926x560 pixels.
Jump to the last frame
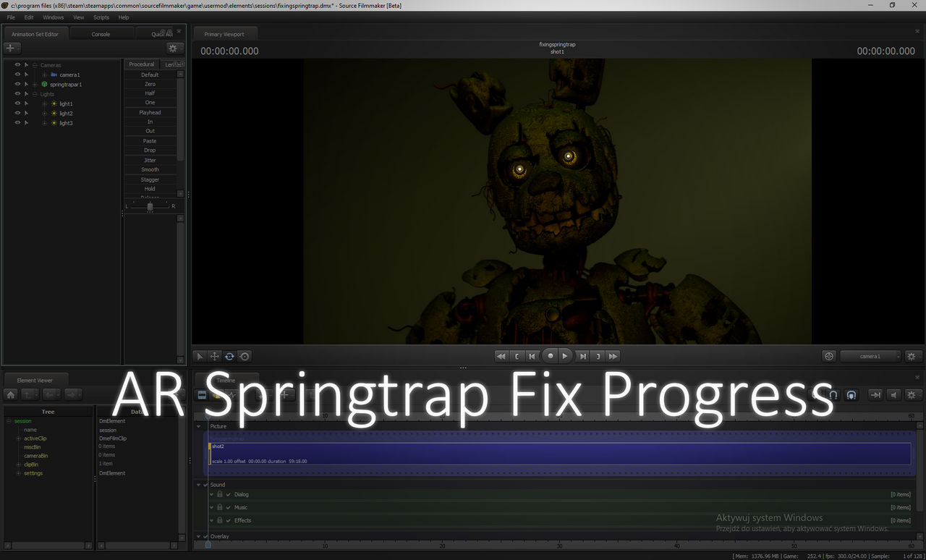pyautogui.click(x=613, y=356)
